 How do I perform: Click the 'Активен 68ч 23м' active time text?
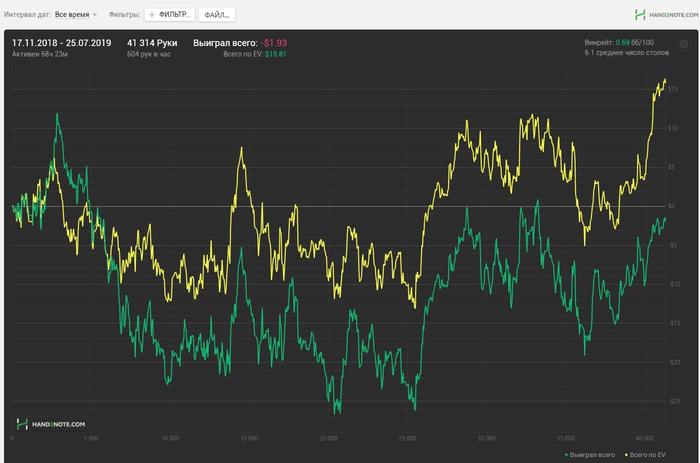tap(40, 54)
